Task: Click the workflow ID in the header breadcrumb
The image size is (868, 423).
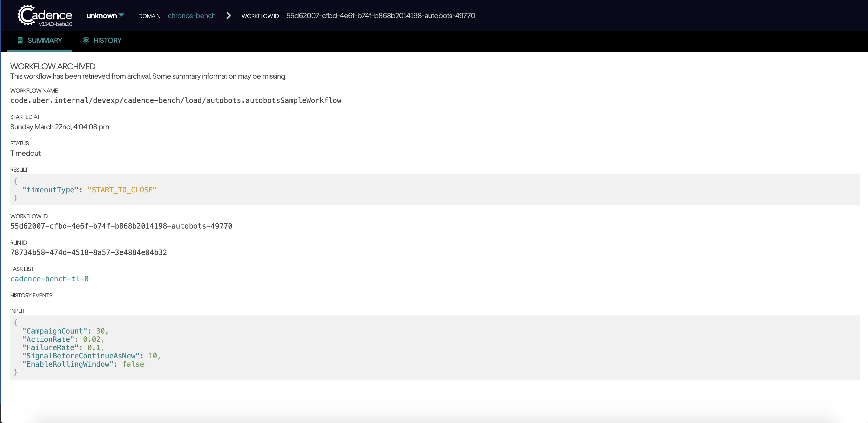Action: point(381,16)
